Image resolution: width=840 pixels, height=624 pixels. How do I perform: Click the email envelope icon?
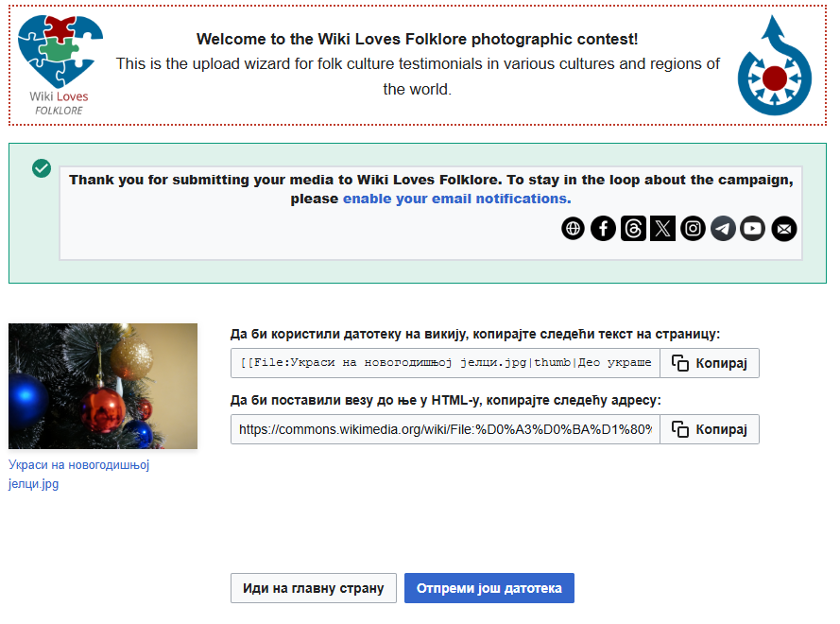click(783, 228)
